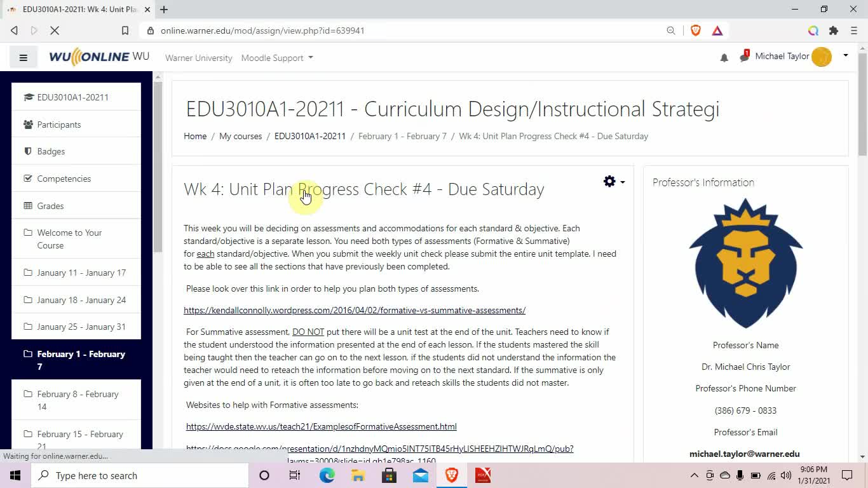This screenshot has width=868, height=488.
Task: Open the wvde.state.wv.us Formative Assessment link
Action: pos(322,426)
